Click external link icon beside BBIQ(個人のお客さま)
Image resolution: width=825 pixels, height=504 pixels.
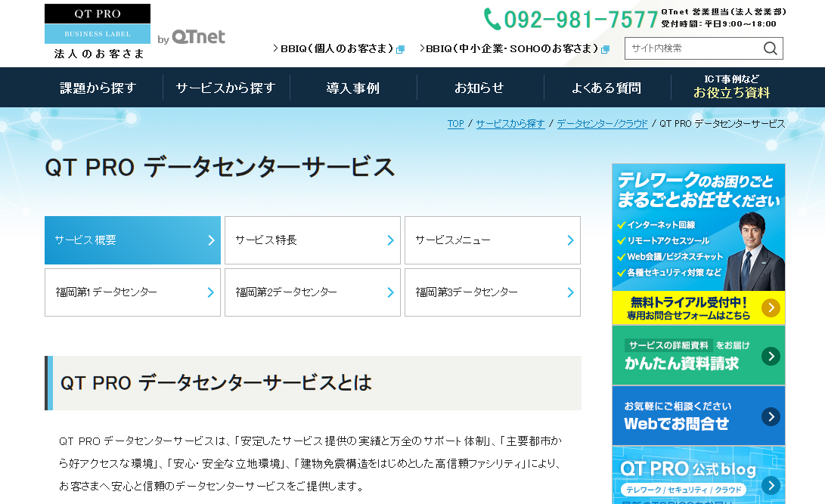[400, 49]
